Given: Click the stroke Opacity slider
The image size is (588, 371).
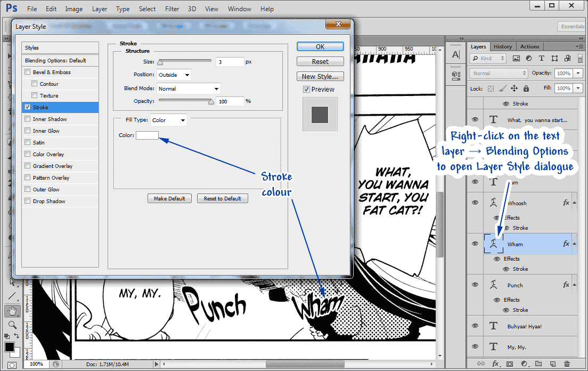Looking at the screenshot, I should pos(186,101).
